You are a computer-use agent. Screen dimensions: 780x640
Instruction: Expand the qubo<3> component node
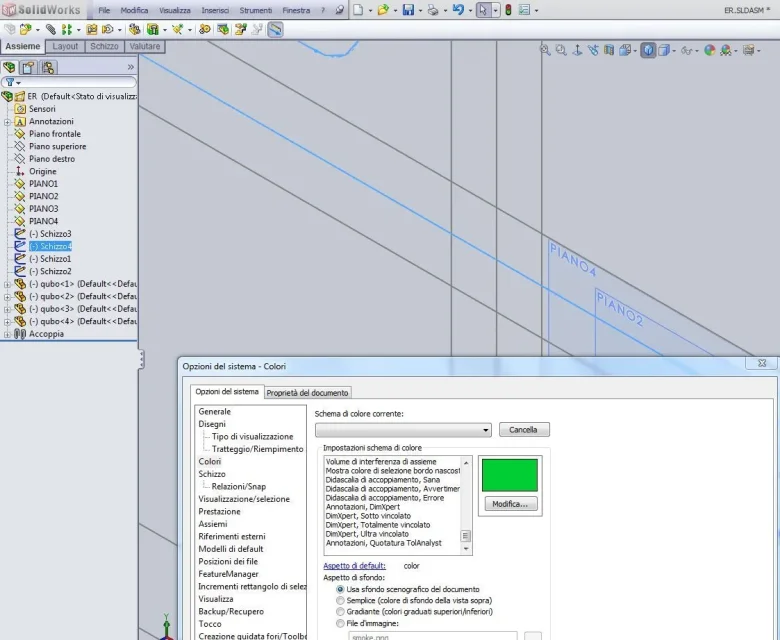(x=7, y=309)
